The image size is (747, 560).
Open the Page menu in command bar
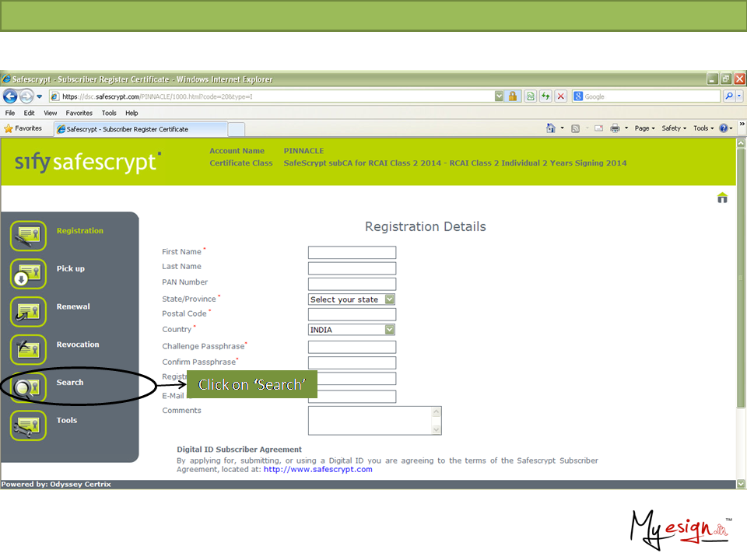click(644, 128)
